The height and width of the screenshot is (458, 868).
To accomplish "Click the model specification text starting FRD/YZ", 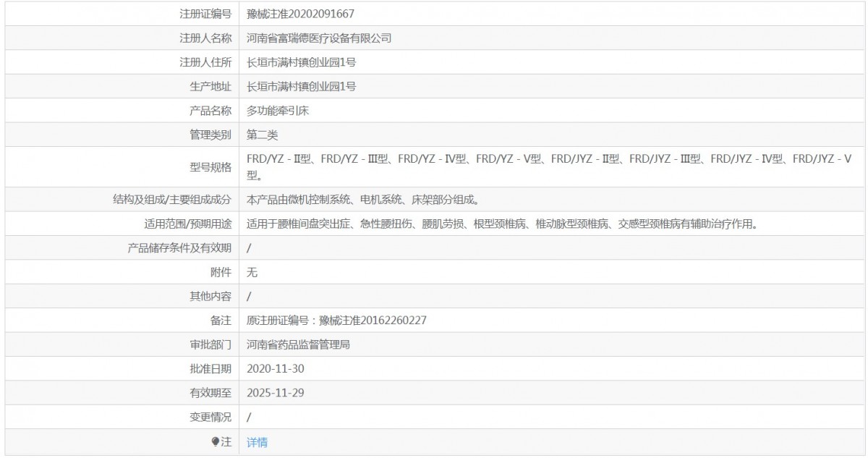I will [549, 166].
